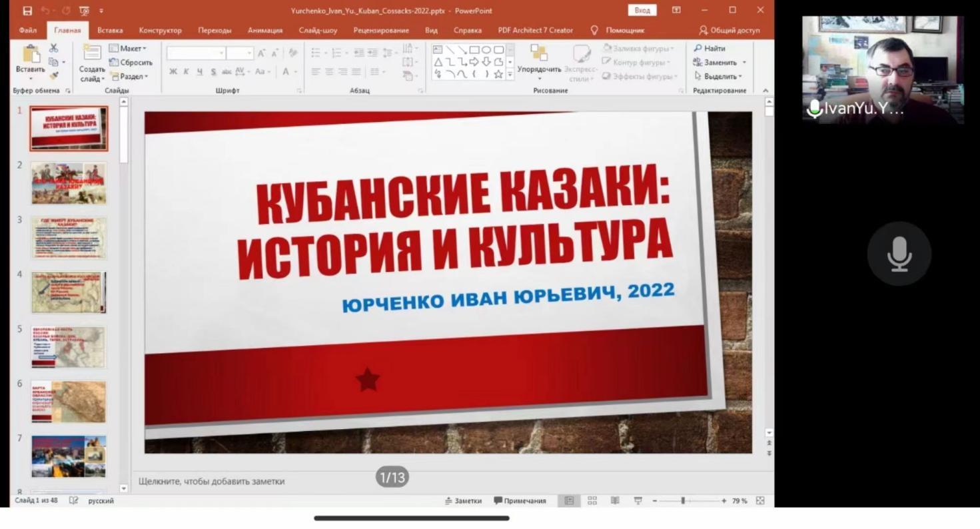
Task: Switch to the Animation (Анимация) tab
Action: coord(265,30)
